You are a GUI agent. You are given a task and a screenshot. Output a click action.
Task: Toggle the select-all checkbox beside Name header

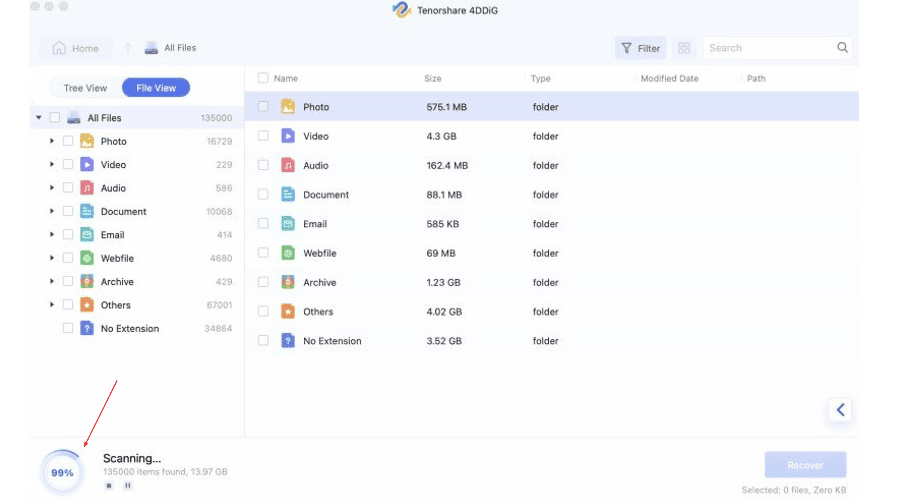click(263, 78)
